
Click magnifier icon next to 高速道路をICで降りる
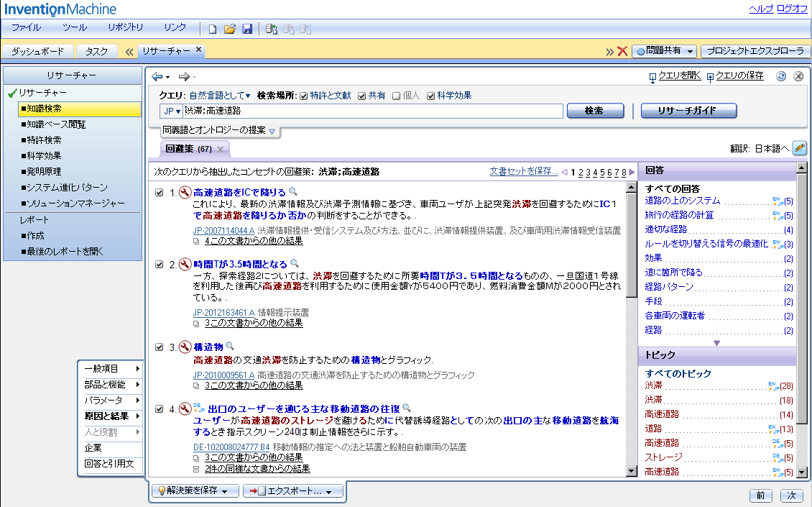[x=293, y=191]
